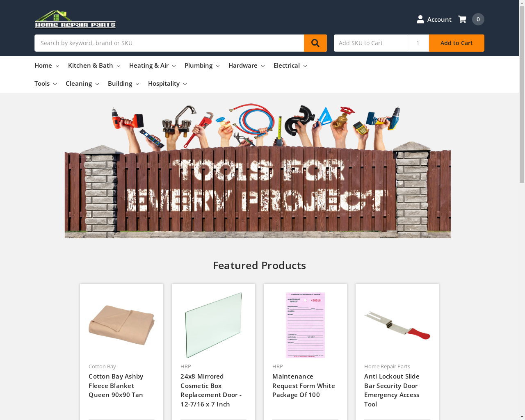525x420 pixels.
Task: Click the Home Repair Parts logo
Action: click(75, 19)
